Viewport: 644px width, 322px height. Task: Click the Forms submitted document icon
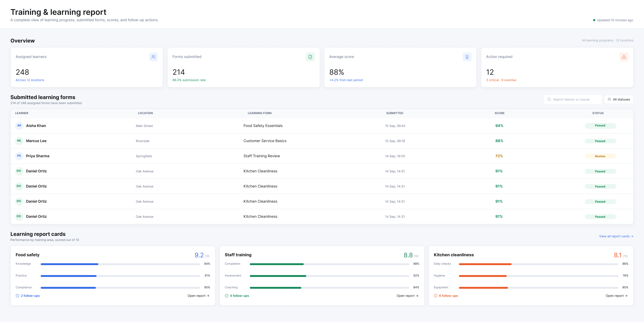tap(310, 57)
